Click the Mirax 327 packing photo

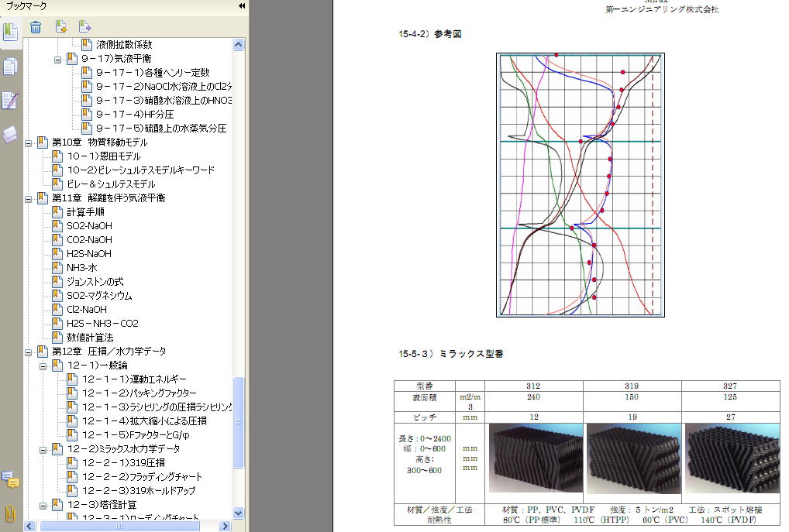click(x=732, y=458)
